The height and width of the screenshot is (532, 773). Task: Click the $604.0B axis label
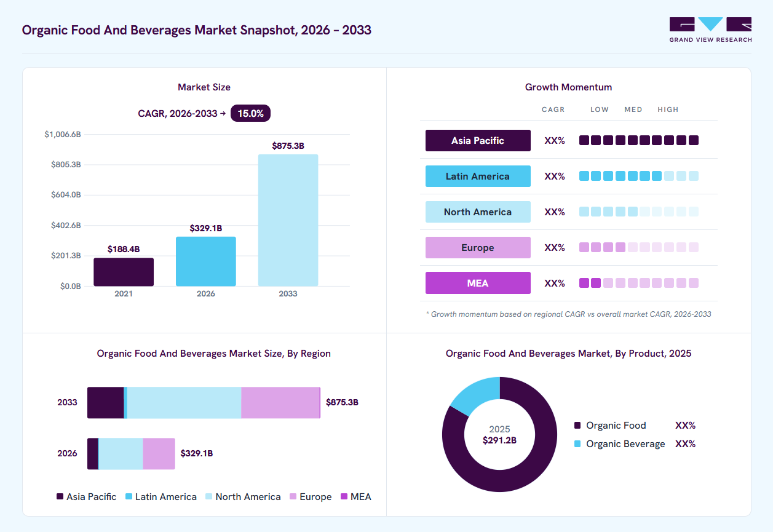[66, 195]
